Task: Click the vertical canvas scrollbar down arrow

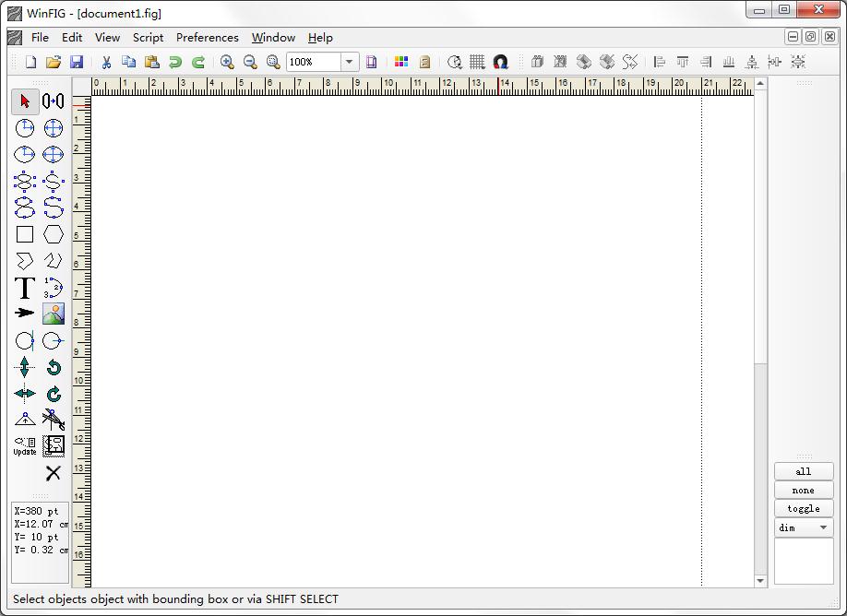Action: [758, 580]
